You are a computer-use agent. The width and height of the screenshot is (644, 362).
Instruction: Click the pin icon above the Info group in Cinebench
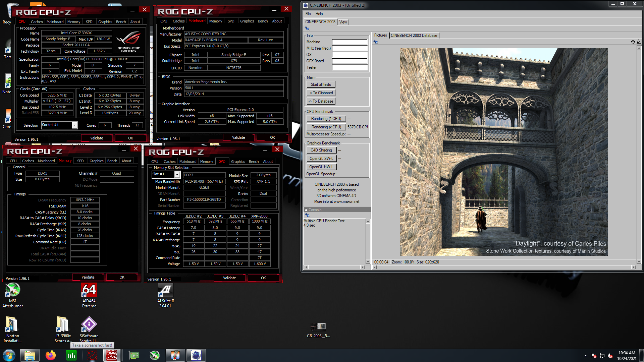point(307,28)
